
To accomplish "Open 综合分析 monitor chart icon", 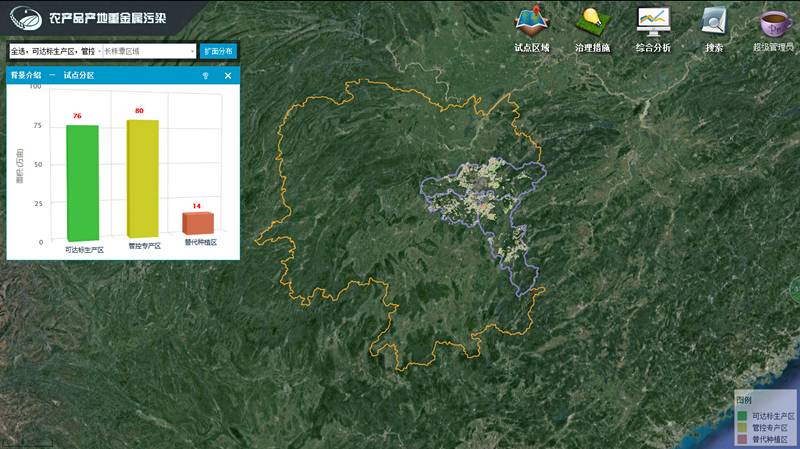I will pos(653,21).
